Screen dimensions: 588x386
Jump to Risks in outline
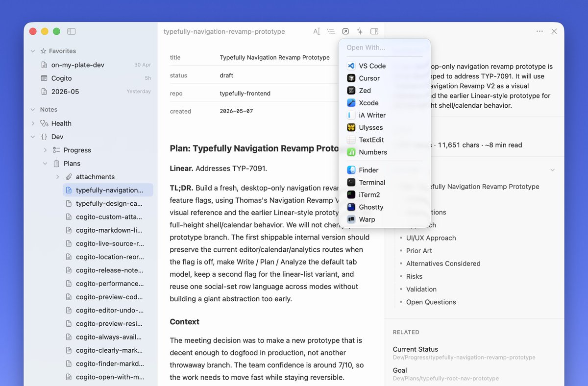pyautogui.click(x=415, y=276)
